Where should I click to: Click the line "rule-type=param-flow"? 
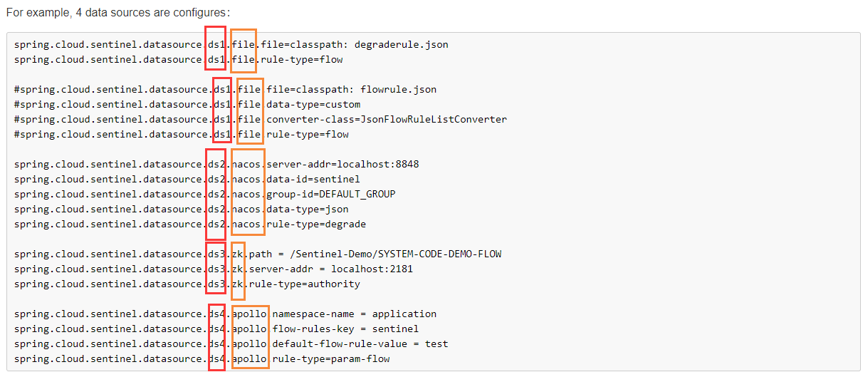click(x=202, y=359)
